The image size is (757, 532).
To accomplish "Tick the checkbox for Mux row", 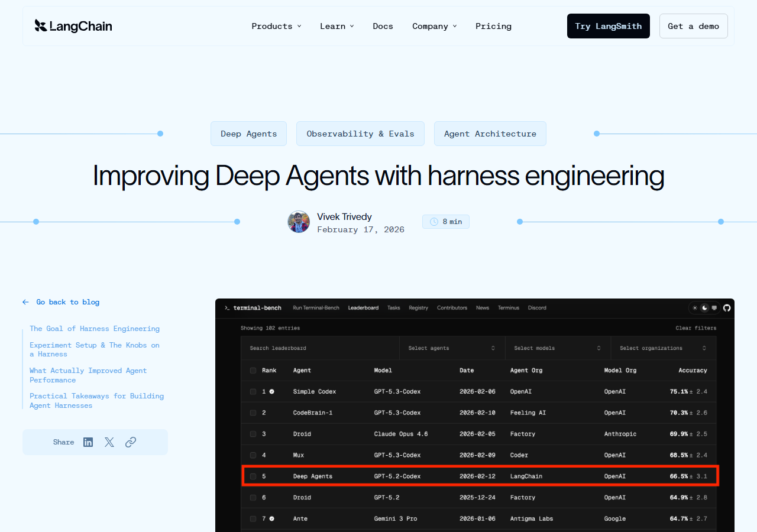I will 253,455.
